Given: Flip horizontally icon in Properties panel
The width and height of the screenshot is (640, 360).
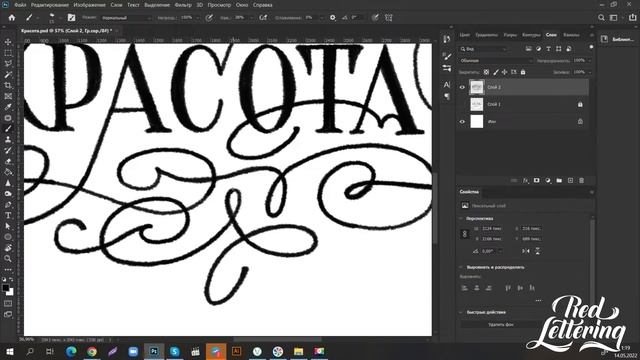Looking at the screenshot, I should (x=526, y=251).
